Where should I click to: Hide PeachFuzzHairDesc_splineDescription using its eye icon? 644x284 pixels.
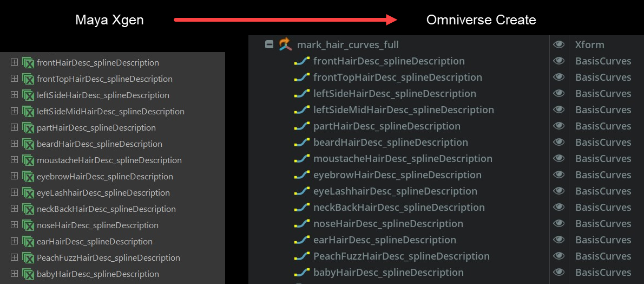(558, 256)
